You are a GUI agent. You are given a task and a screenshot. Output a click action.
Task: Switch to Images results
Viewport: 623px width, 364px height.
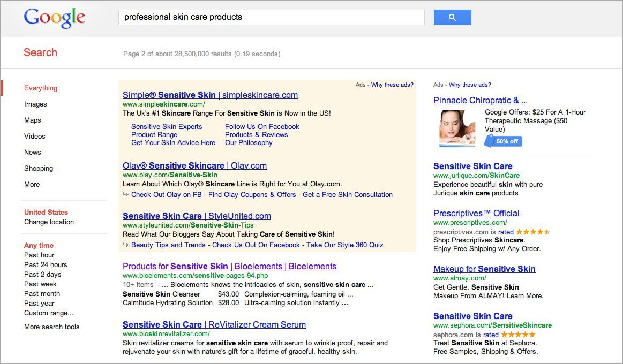pyautogui.click(x=35, y=104)
